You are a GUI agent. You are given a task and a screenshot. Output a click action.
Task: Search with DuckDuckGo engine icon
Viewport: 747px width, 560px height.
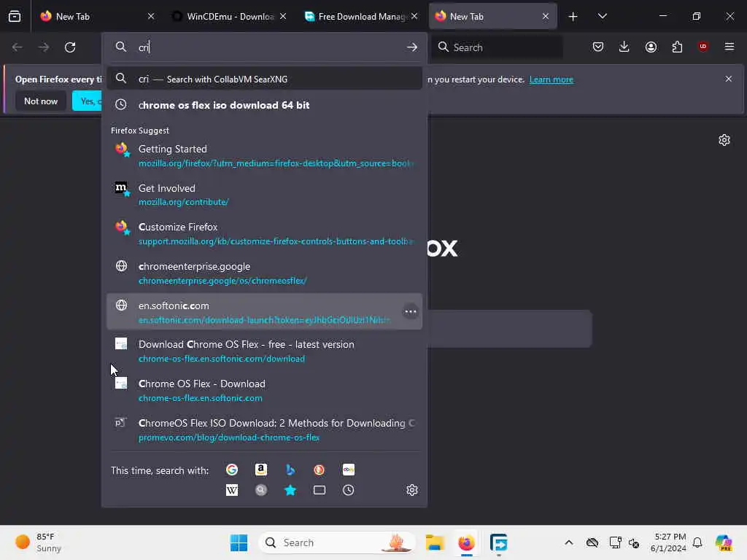(x=320, y=470)
